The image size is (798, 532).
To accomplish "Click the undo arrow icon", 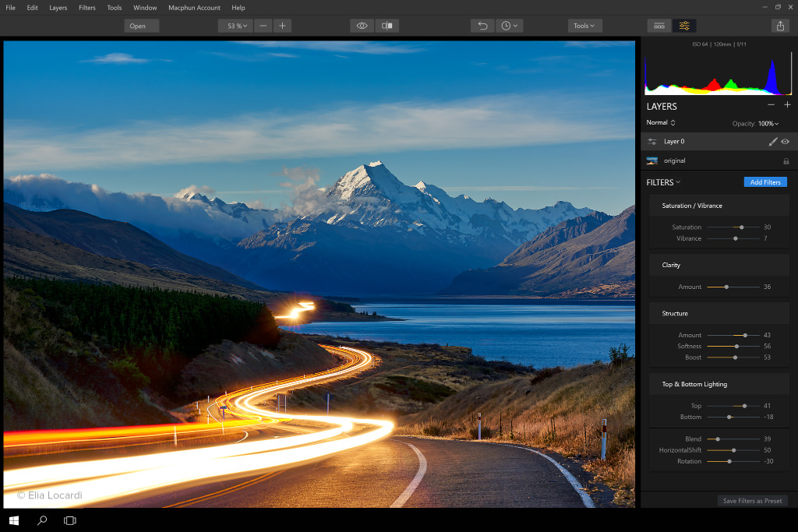I will click(482, 26).
